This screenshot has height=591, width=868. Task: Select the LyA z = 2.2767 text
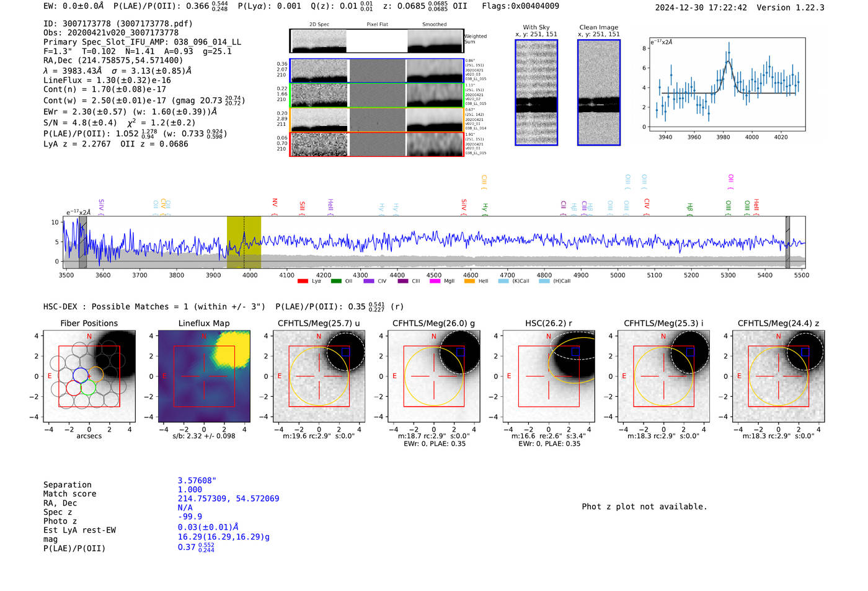tap(77, 144)
